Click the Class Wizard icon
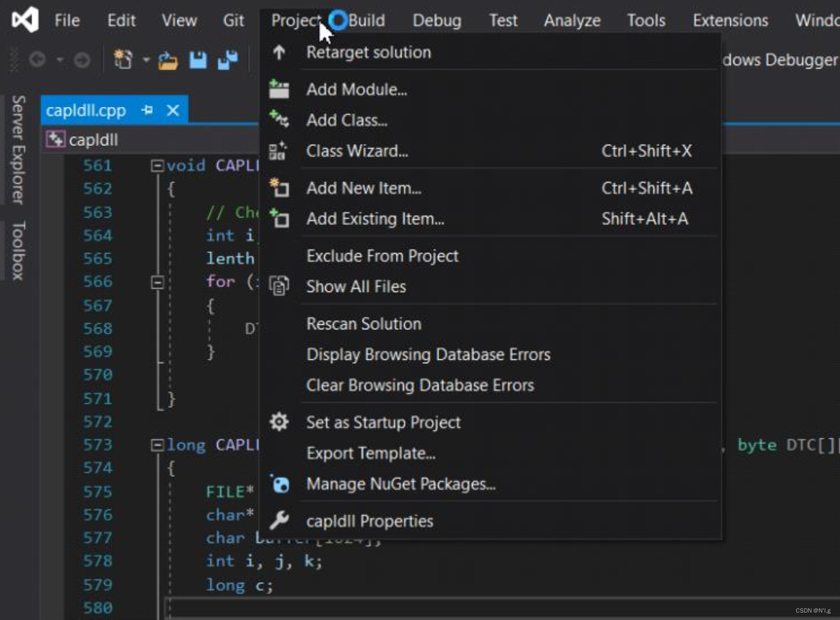Image resolution: width=840 pixels, height=620 pixels. (x=278, y=151)
